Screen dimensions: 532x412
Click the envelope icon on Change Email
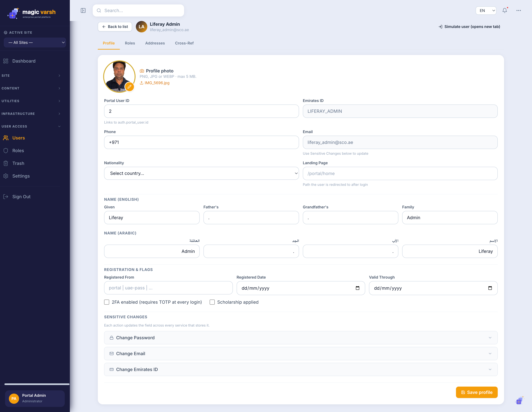pyautogui.click(x=112, y=354)
